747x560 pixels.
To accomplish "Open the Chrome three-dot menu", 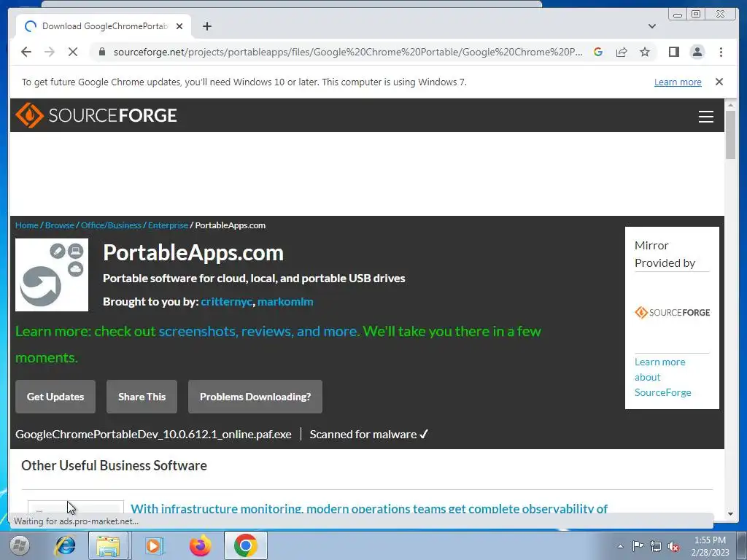I will pyautogui.click(x=721, y=52).
